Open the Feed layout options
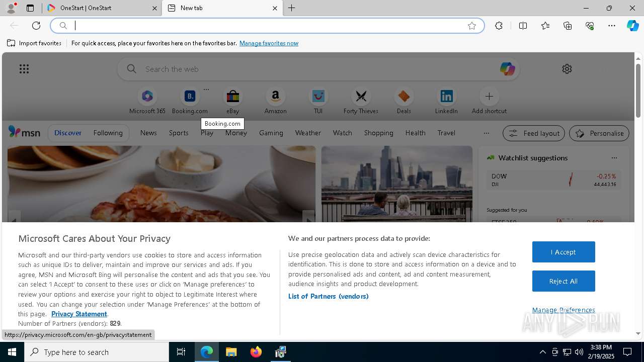Screen dimensions: 644x362 coord(534,133)
